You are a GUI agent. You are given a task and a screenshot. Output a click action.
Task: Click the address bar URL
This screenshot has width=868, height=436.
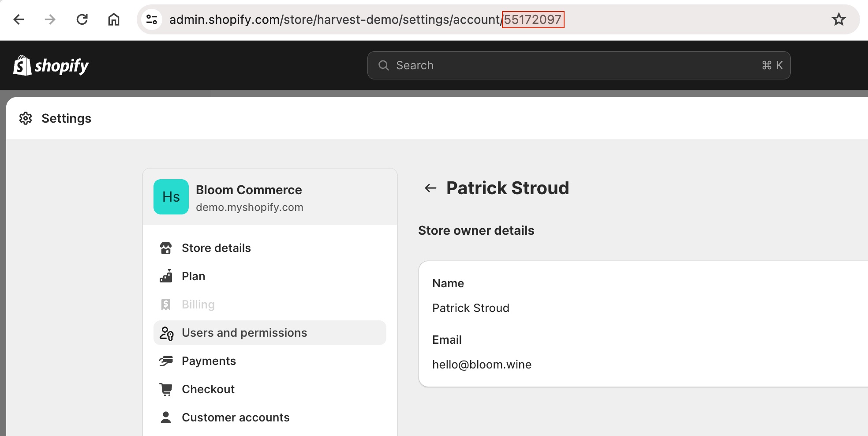[x=334, y=19]
